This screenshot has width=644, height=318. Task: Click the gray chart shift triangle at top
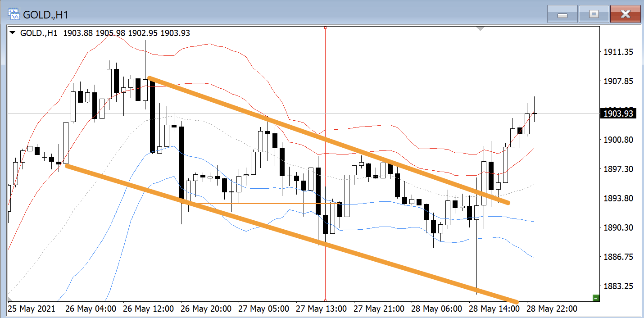[481, 29]
